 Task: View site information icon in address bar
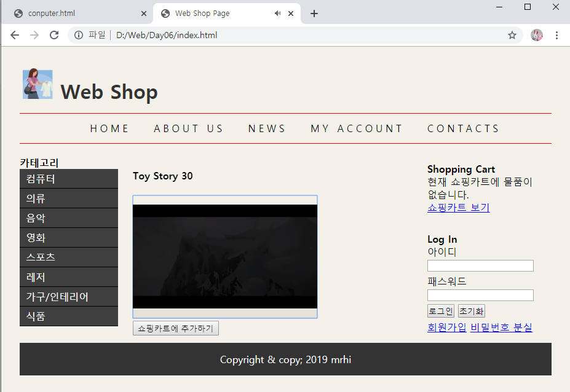pos(79,35)
